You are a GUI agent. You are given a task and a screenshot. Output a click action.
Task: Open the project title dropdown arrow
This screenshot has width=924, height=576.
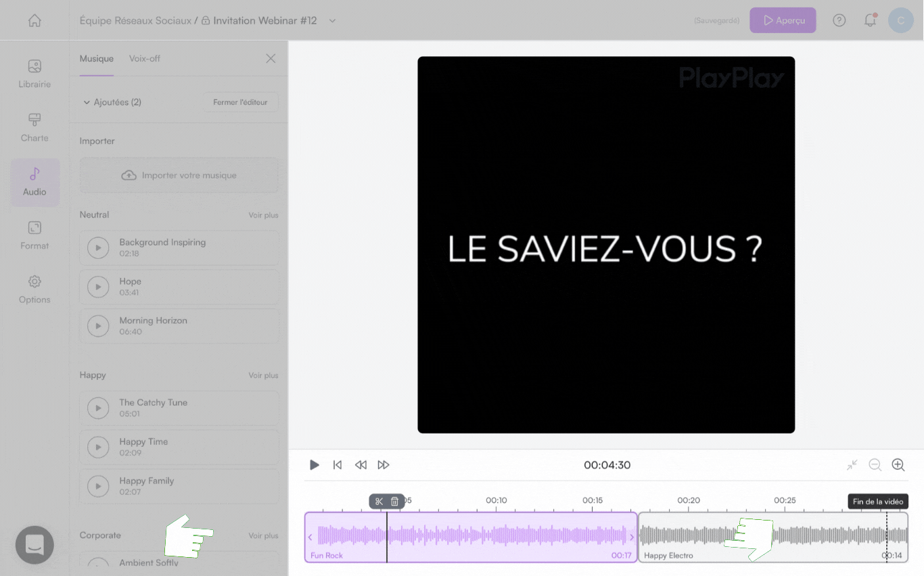tap(332, 21)
